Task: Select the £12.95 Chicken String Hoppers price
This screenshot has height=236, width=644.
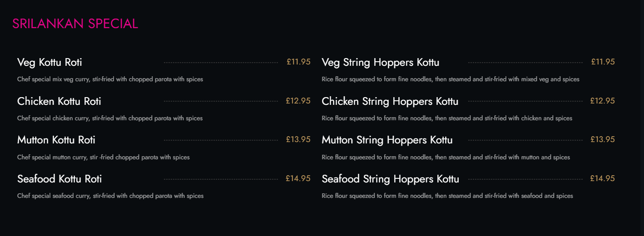Action: (602, 101)
